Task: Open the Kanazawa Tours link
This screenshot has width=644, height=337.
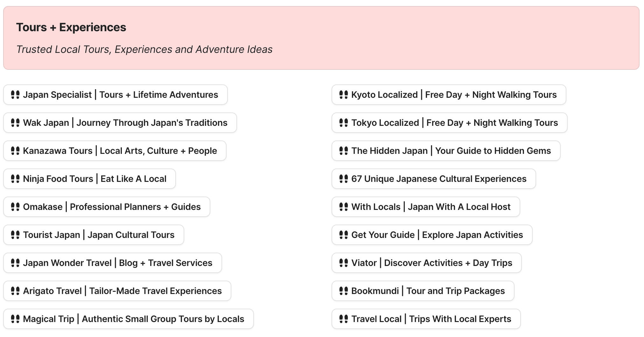Action: (x=114, y=151)
